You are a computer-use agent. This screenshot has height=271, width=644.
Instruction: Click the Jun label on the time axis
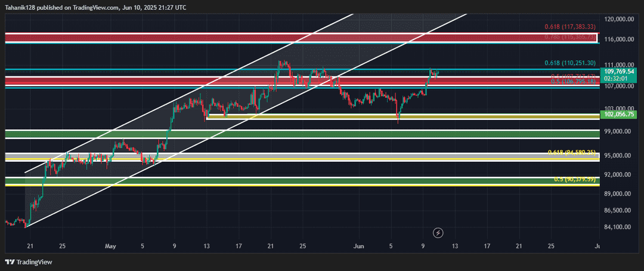(359, 246)
